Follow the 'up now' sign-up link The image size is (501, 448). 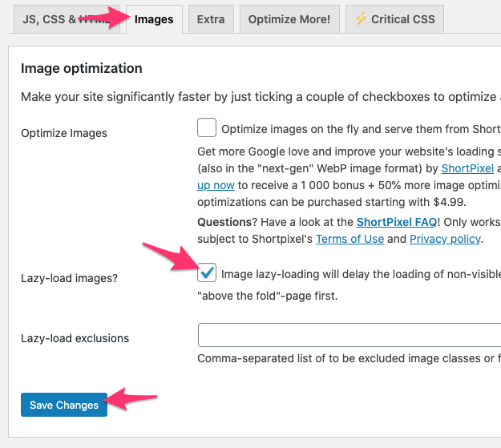(x=216, y=185)
